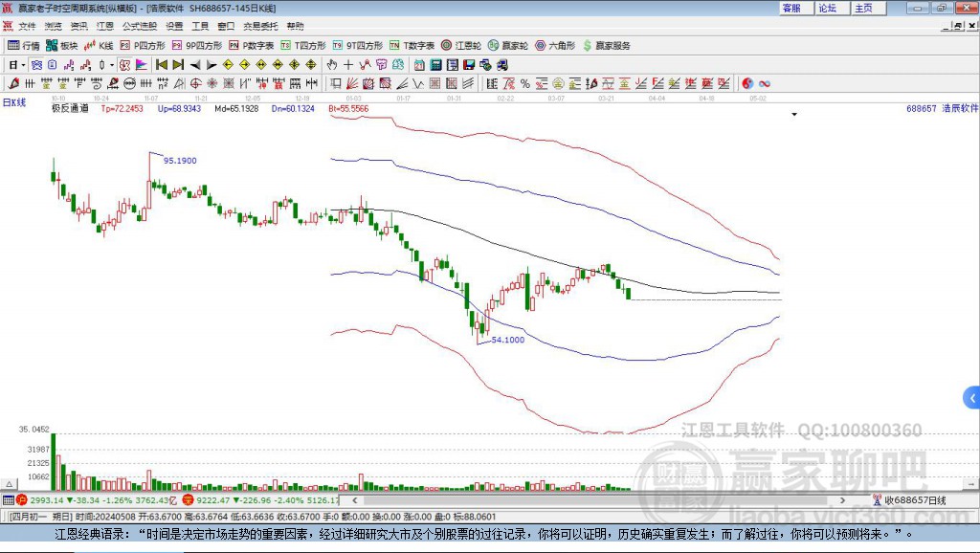Click the Md=65.1928 indicator value
980x553 pixels.
coord(236,108)
